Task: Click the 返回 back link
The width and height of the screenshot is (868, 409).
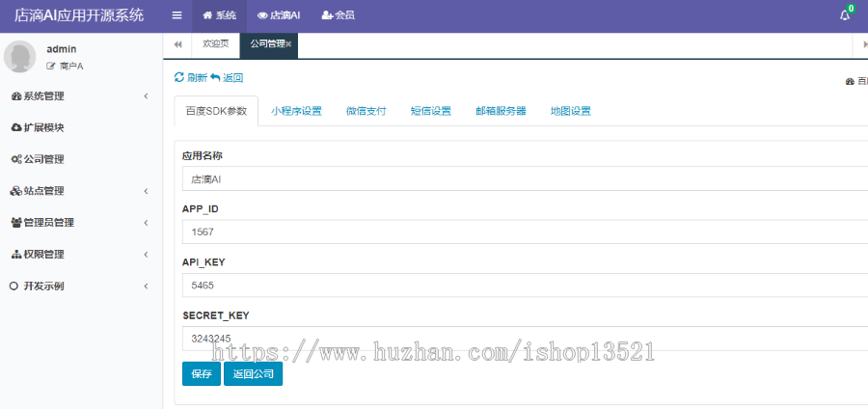Action: tap(227, 78)
